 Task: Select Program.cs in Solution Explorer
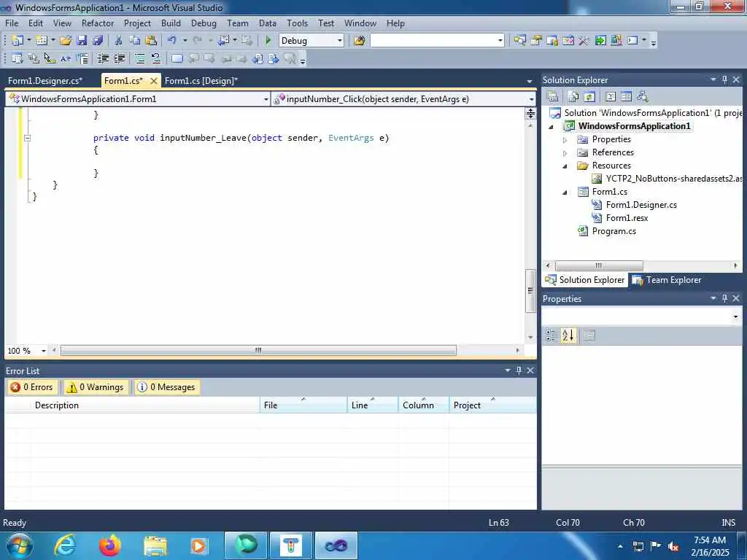[614, 231]
